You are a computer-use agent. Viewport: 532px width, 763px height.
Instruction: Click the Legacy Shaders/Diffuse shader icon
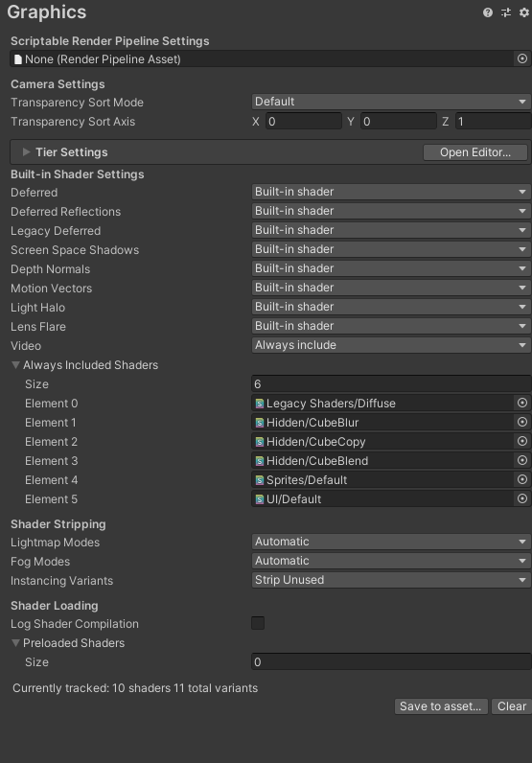click(x=260, y=404)
